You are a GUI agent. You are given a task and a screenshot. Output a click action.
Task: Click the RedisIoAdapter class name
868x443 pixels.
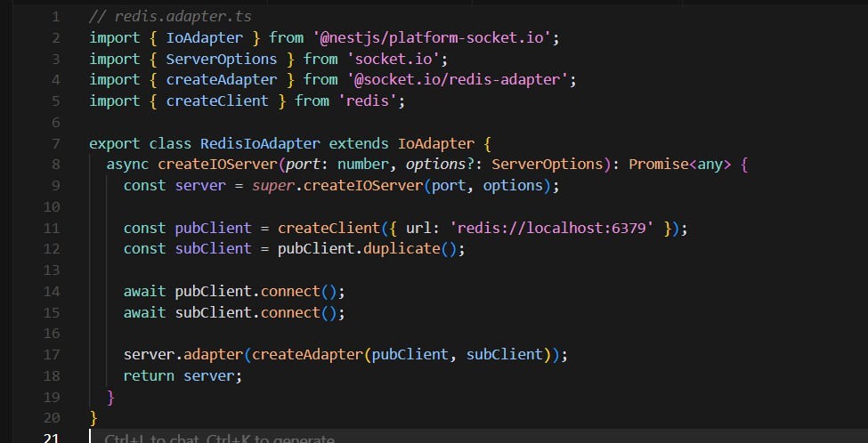coord(260,144)
